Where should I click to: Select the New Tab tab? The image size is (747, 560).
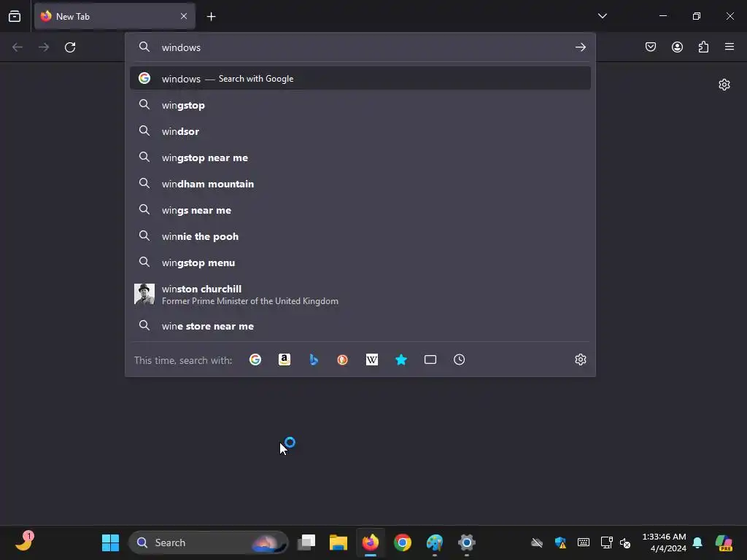[115, 16]
